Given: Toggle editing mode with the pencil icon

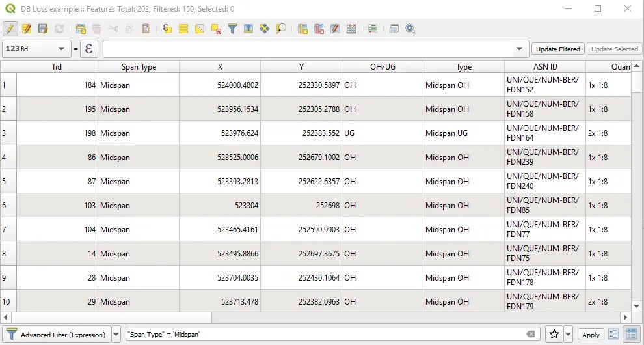Looking at the screenshot, I should coord(10,29).
